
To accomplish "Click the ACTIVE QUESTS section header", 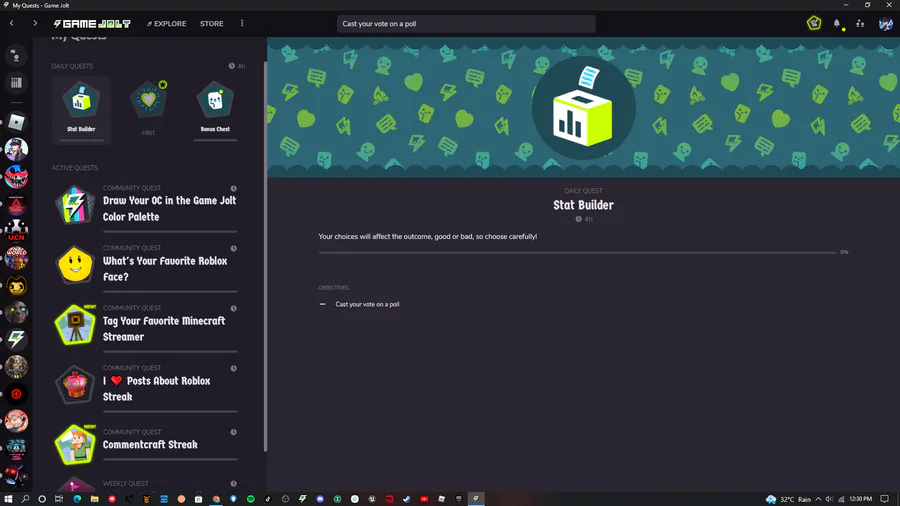I will [x=75, y=168].
